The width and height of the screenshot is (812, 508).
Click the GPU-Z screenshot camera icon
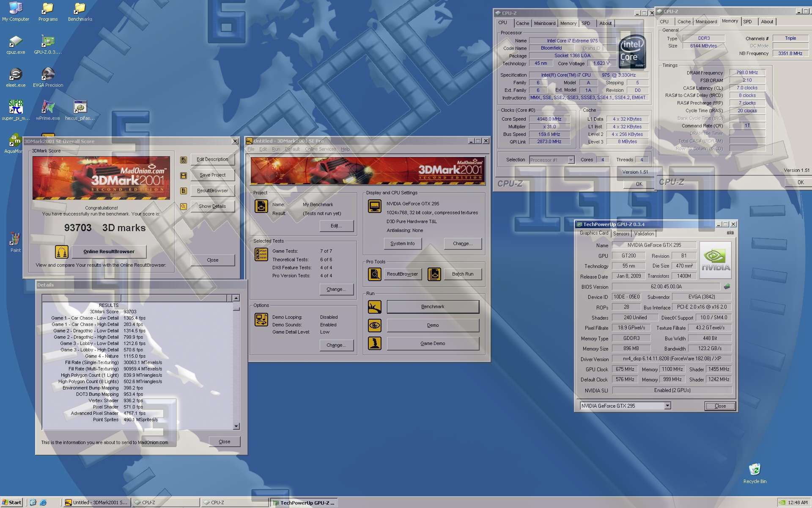pos(730,233)
